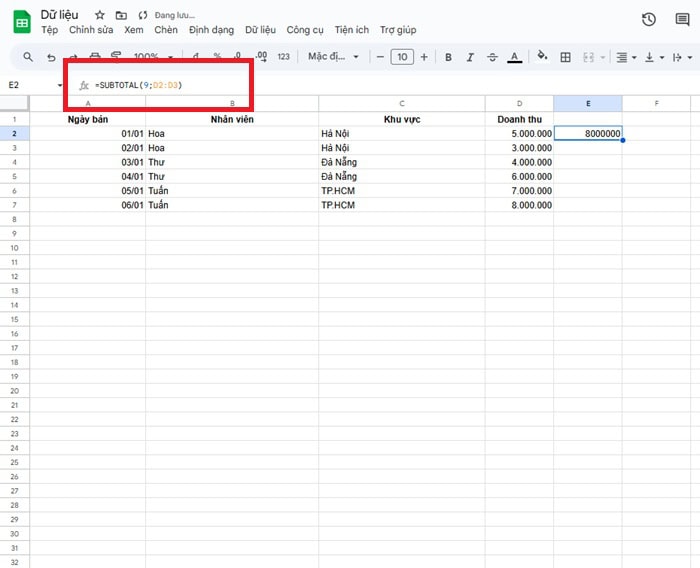
Task: Click the 123 number format button
Action: tap(283, 57)
